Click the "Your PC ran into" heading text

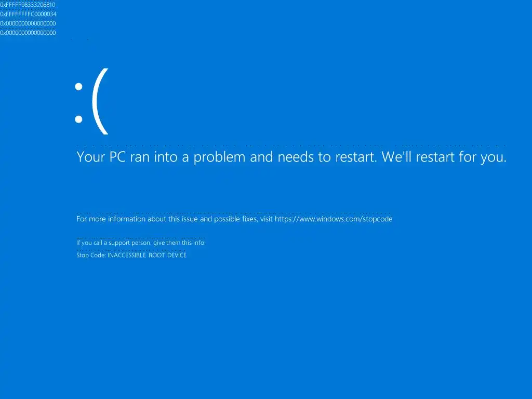(127, 157)
